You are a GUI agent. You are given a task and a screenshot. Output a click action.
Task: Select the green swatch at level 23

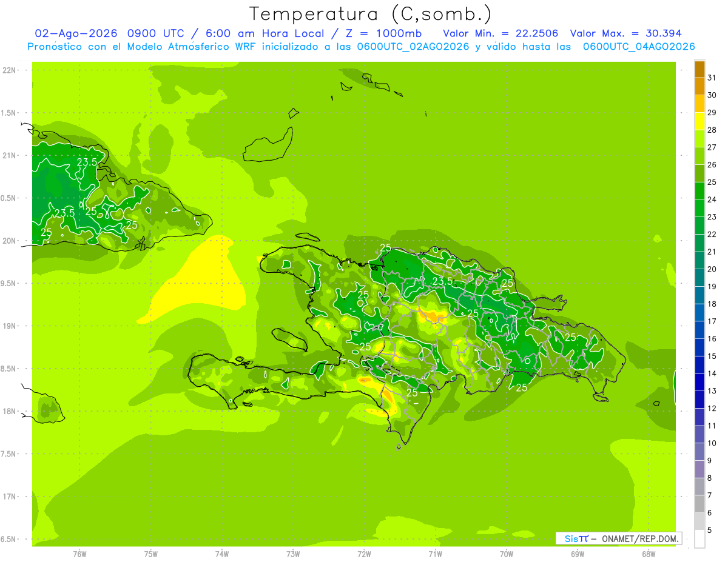[x=699, y=209]
